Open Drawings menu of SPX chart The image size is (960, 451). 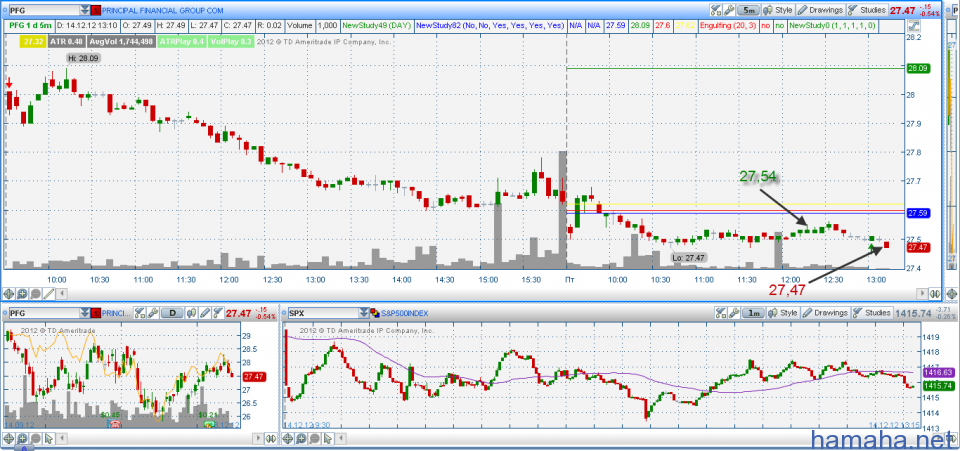[x=826, y=313]
